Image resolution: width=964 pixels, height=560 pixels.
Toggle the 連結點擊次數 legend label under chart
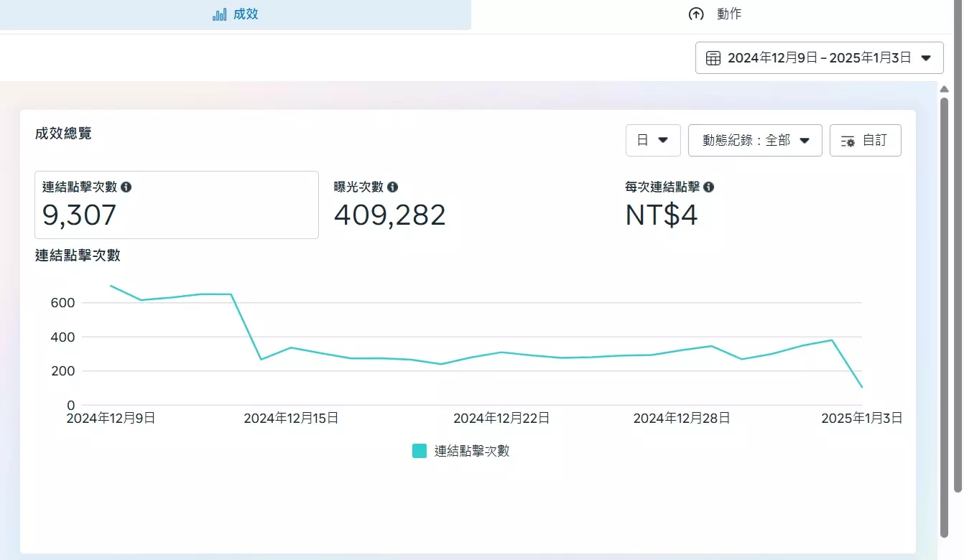(x=472, y=451)
